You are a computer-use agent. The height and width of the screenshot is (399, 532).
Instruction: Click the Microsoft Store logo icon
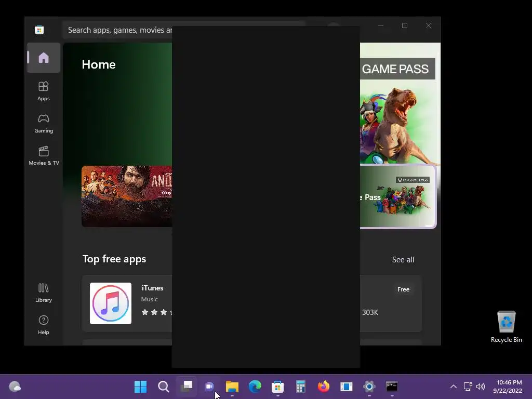(39, 30)
